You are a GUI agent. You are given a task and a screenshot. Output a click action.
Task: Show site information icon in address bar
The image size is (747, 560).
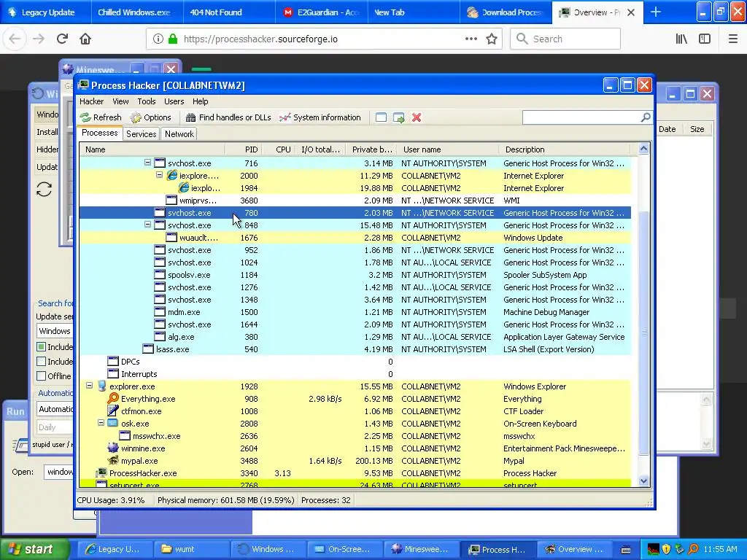coord(158,39)
